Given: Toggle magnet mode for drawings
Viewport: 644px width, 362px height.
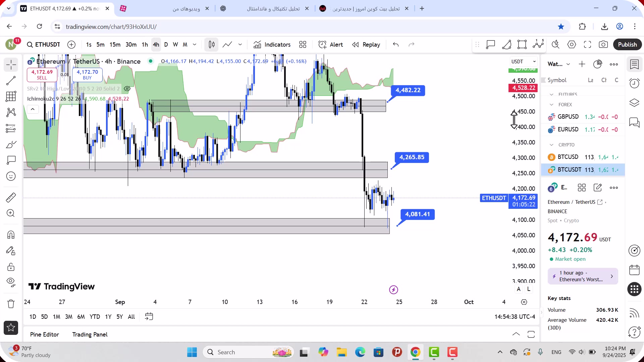Looking at the screenshot, I should tap(11, 235).
